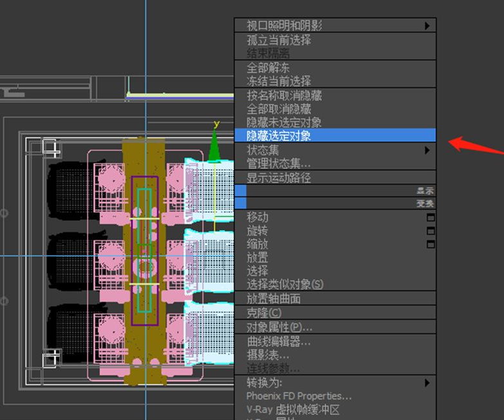Select 全部解冻 menu entry

[335, 68]
